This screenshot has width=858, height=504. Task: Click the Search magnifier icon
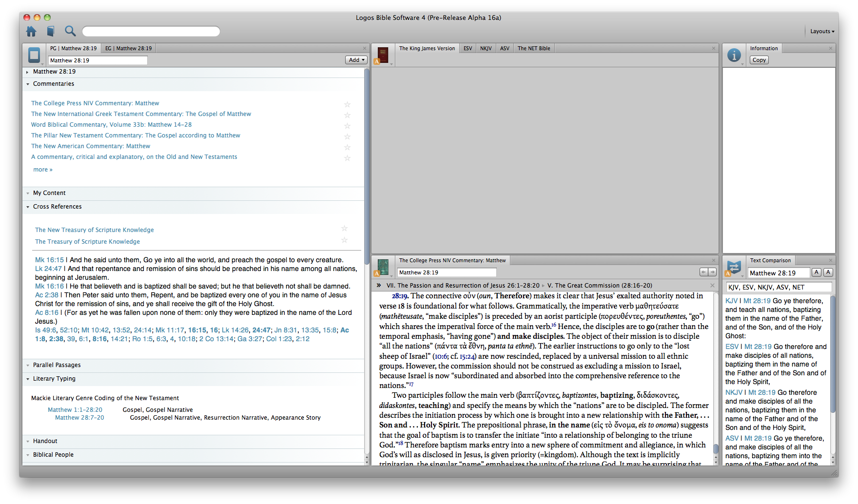pyautogui.click(x=70, y=31)
